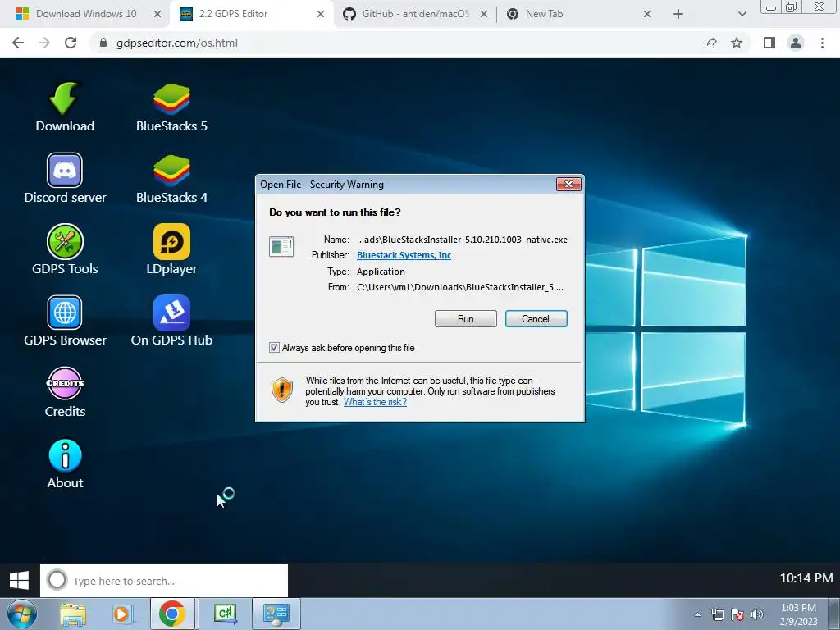The width and height of the screenshot is (840, 630).
Task: Close the GitHub tab
Action: [x=484, y=14]
